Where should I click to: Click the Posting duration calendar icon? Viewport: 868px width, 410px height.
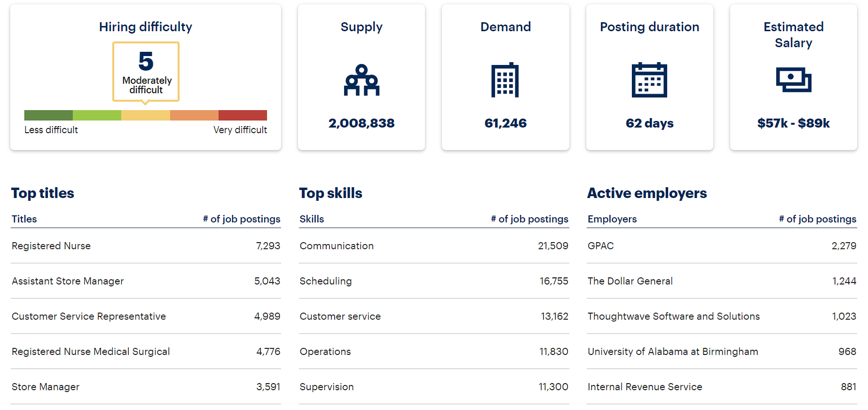649,80
